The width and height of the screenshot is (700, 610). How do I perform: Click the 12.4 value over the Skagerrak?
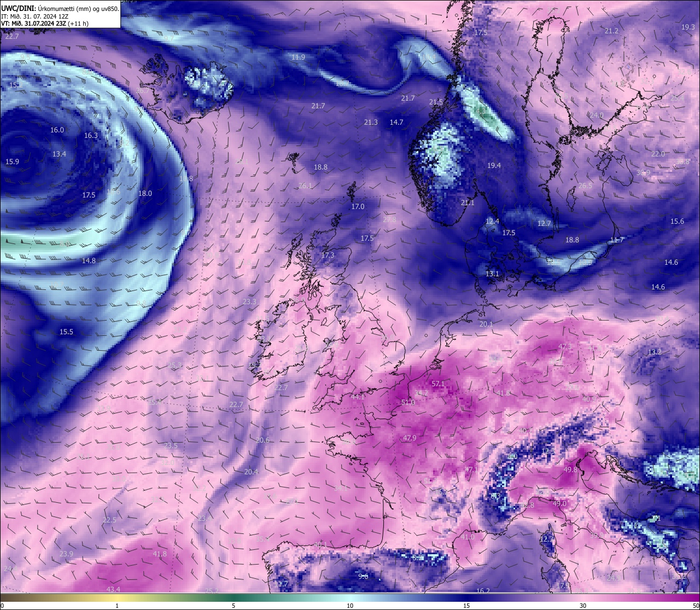(492, 221)
